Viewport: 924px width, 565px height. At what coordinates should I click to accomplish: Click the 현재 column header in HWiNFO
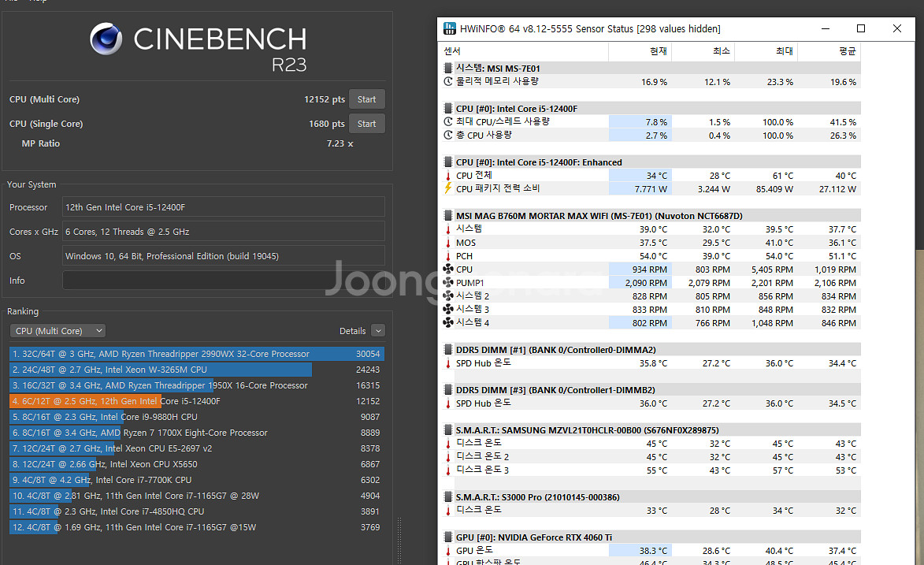[x=640, y=51]
